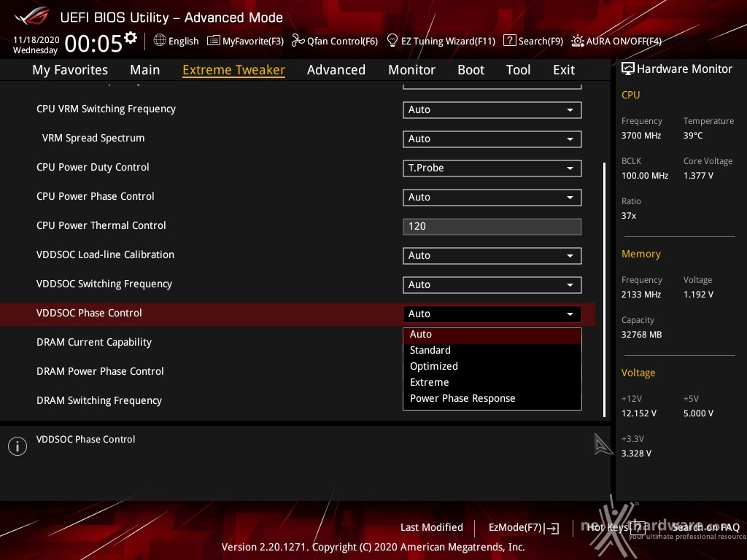Click the mouse cursor icon in help panel
Image resolution: width=747 pixels, height=560 pixels.
603,444
